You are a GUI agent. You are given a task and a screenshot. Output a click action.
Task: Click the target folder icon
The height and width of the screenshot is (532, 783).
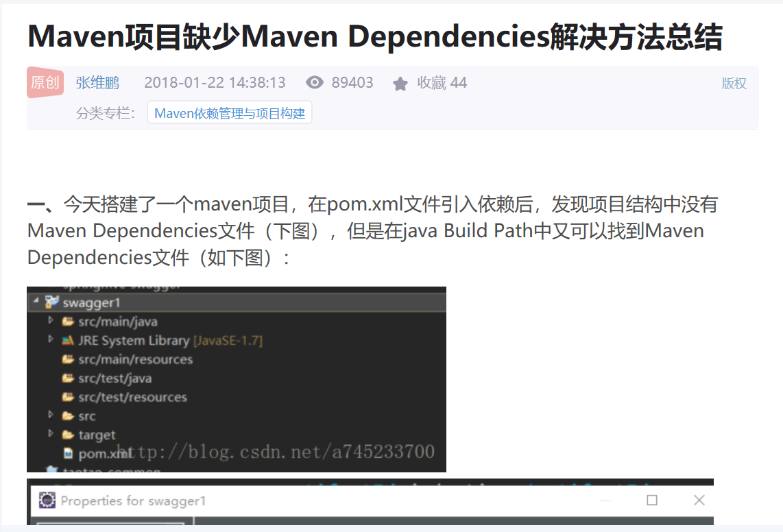click(68, 435)
